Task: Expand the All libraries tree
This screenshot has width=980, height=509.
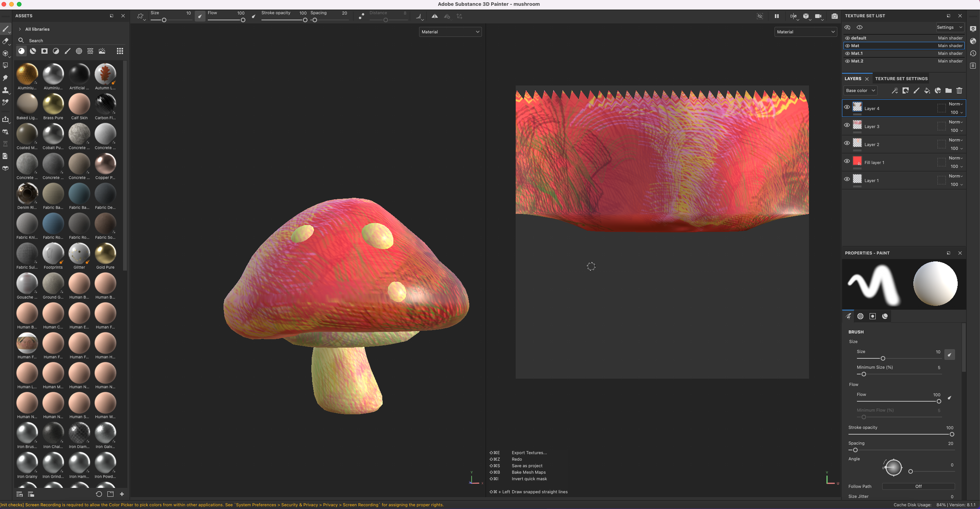Action: (20, 29)
